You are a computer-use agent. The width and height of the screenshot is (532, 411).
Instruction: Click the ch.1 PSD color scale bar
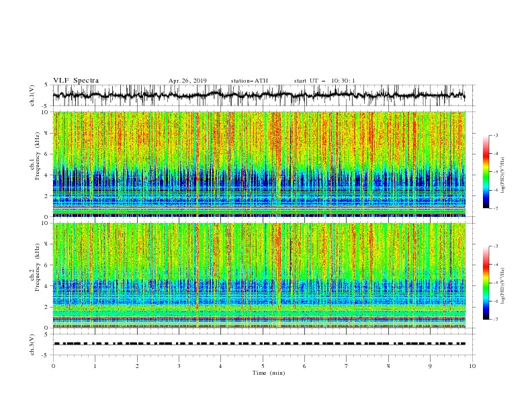486,172
